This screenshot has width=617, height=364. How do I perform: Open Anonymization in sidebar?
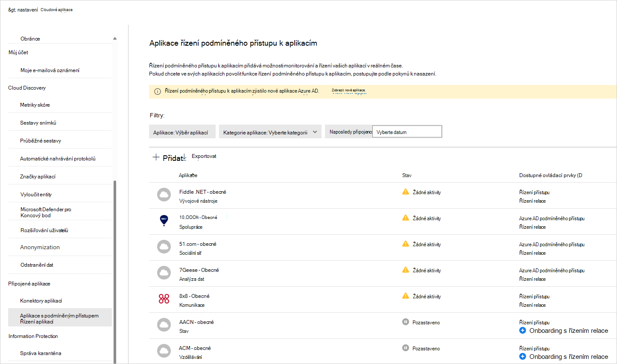coord(40,247)
